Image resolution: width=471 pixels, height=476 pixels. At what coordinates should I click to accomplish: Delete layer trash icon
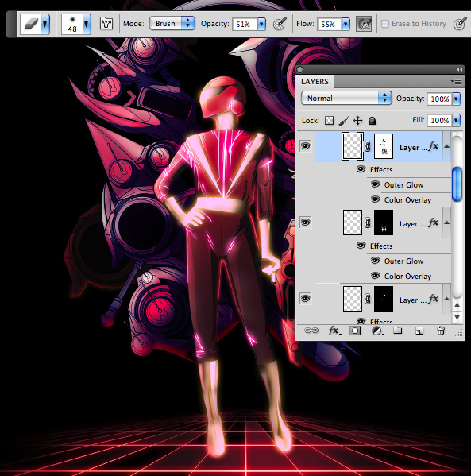(x=441, y=331)
